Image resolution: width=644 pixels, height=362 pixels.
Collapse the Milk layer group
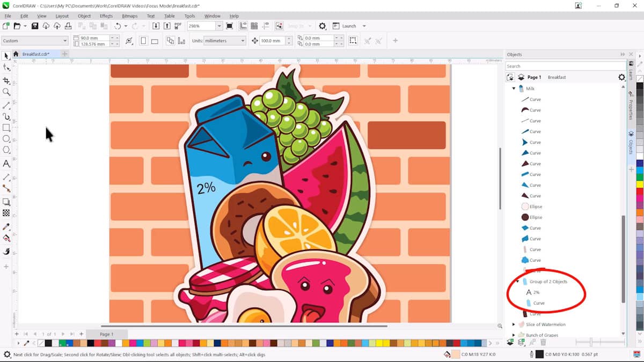(x=514, y=88)
